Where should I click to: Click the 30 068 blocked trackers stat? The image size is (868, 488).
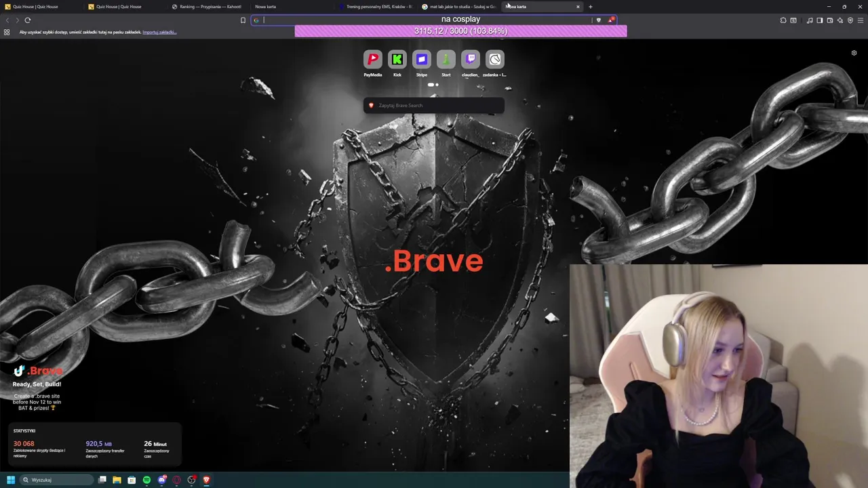[x=24, y=444]
